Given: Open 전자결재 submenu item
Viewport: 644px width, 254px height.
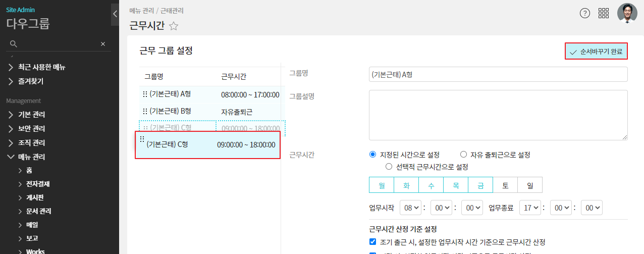Looking at the screenshot, I should (38, 184).
